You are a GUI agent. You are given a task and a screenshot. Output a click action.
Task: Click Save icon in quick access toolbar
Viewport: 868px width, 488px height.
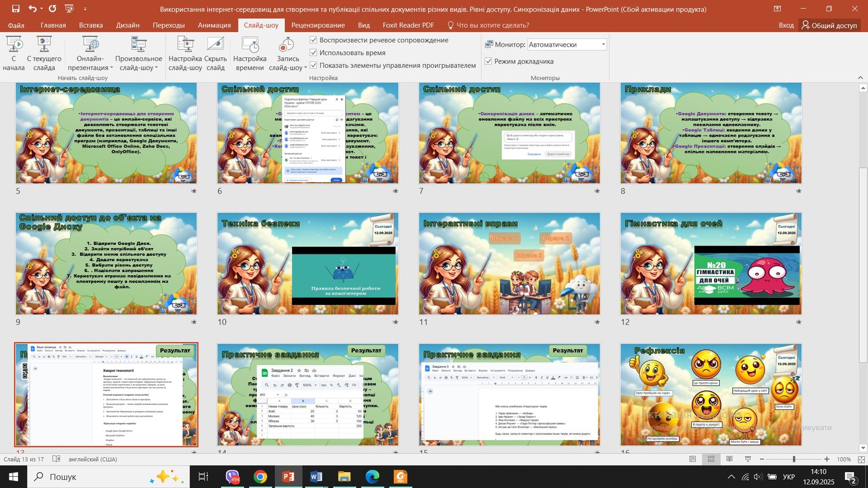tap(16, 9)
